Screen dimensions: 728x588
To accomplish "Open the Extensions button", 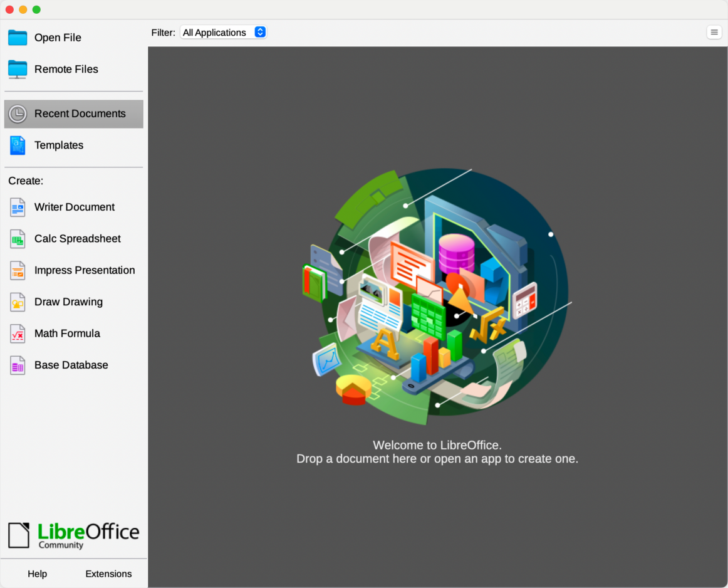I will tap(108, 574).
